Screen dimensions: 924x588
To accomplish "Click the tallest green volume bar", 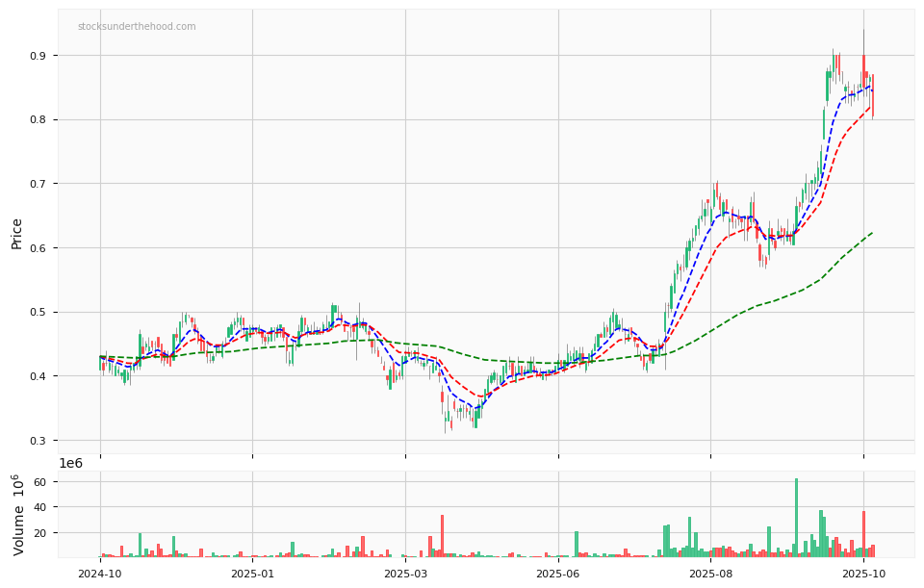I will tap(796, 520).
